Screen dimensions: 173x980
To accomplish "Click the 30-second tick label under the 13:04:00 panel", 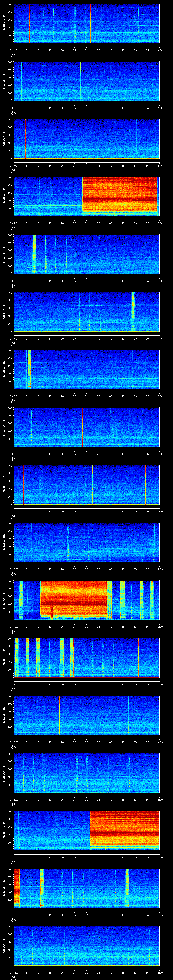I will (87, 223).
